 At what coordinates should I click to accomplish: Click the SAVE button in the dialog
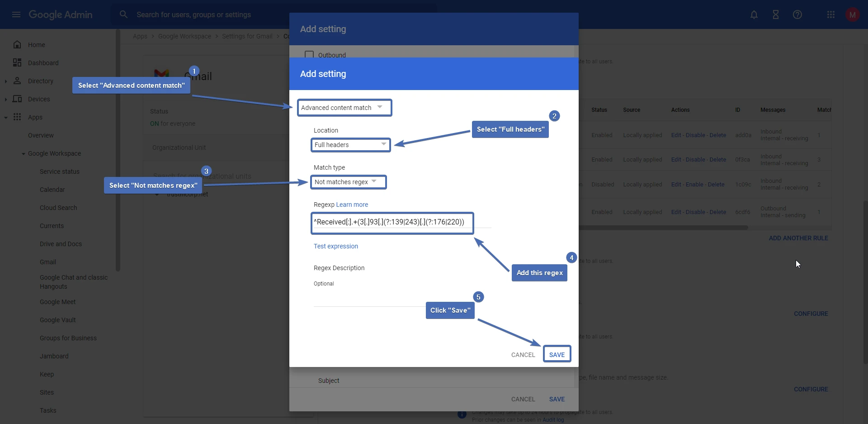coord(557,354)
